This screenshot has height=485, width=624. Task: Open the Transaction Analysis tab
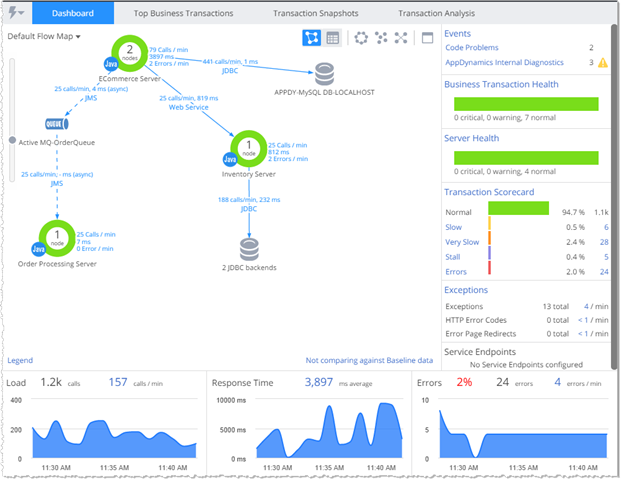click(437, 13)
